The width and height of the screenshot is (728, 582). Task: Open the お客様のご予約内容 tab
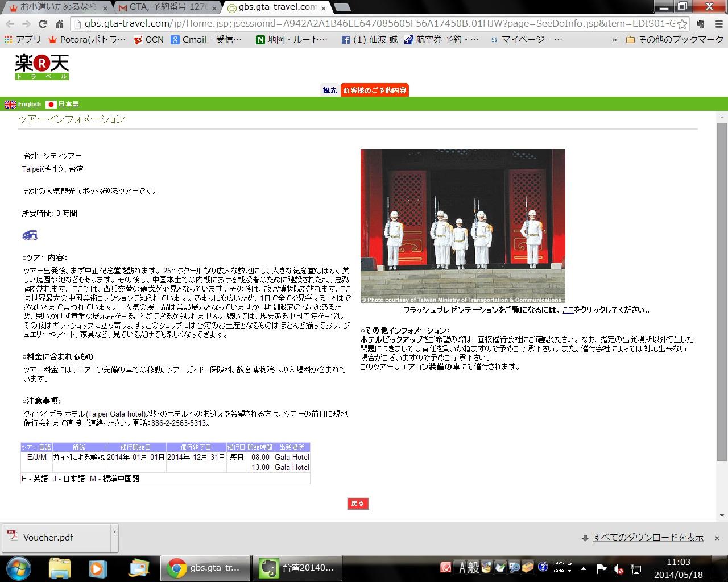click(x=374, y=90)
